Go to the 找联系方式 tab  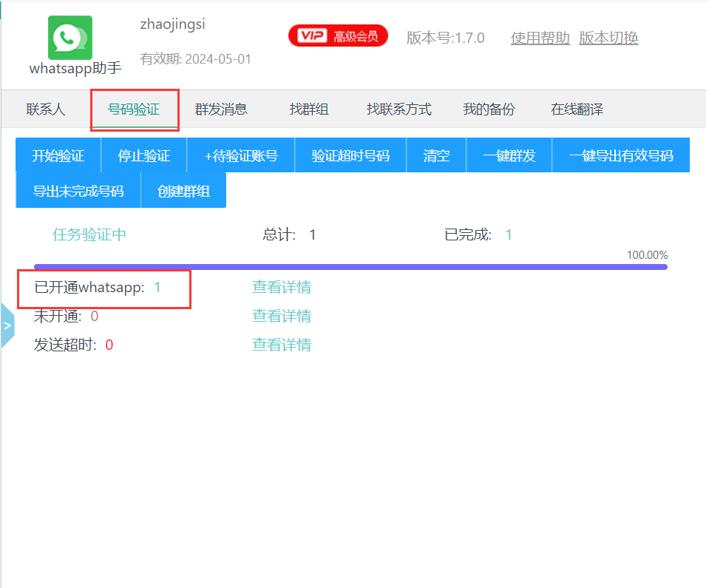pos(399,109)
